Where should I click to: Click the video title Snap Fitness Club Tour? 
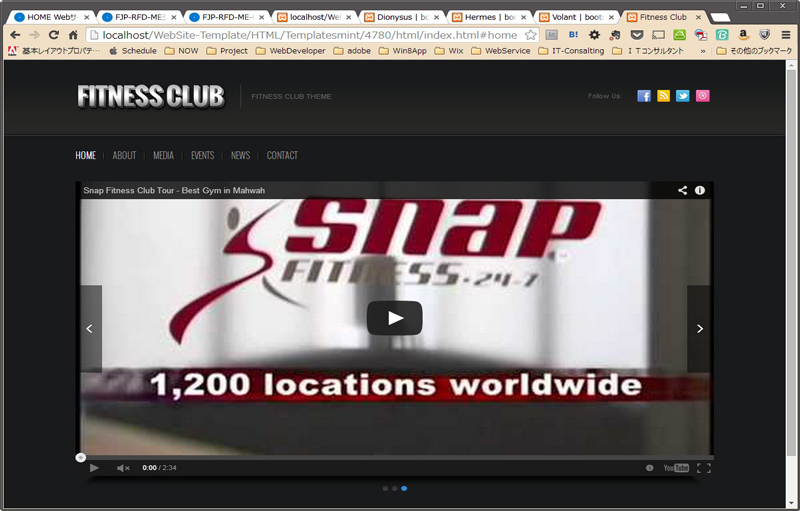point(174,190)
